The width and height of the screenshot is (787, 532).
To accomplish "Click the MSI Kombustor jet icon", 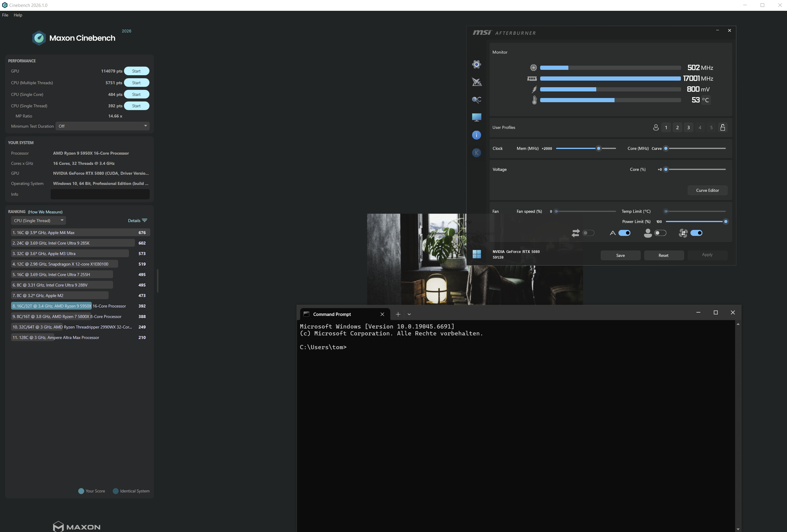I will click(477, 82).
